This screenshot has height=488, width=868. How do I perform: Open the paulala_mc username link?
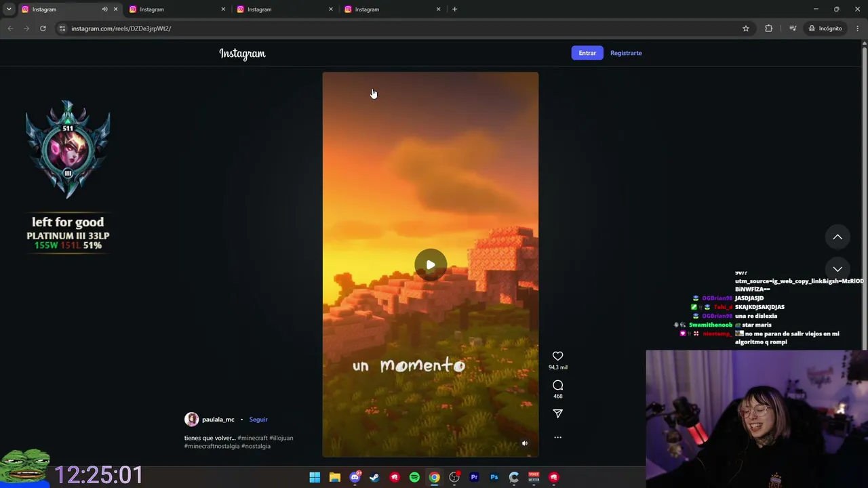(218, 420)
